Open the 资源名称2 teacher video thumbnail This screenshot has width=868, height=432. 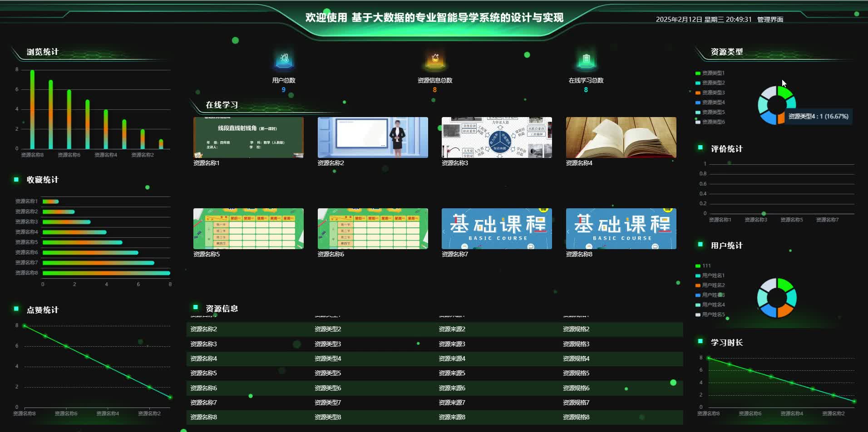click(x=373, y=137)
